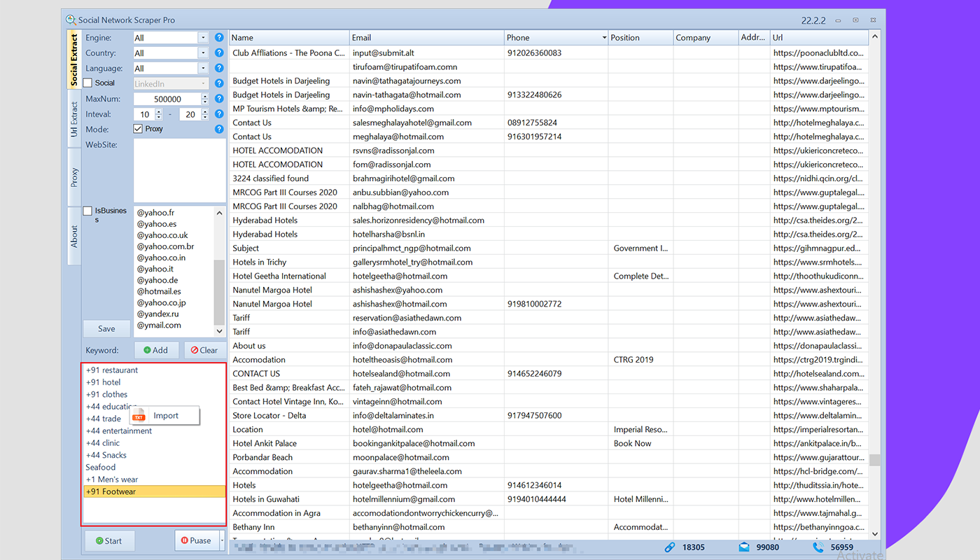Viewport: 980px width, 560px height.
Task: Click the Add keyword button
Action: pyautogui.click(x=156, y=350)
